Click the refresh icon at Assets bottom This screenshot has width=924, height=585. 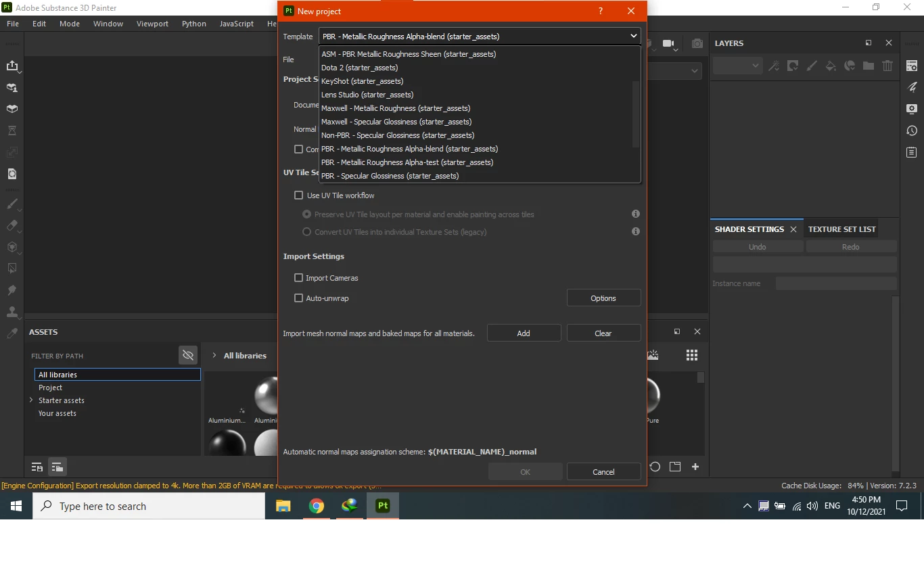pos(655,467)
